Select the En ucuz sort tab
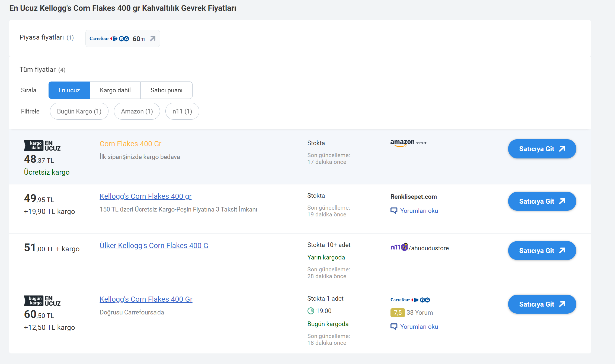 pos(69,90)
